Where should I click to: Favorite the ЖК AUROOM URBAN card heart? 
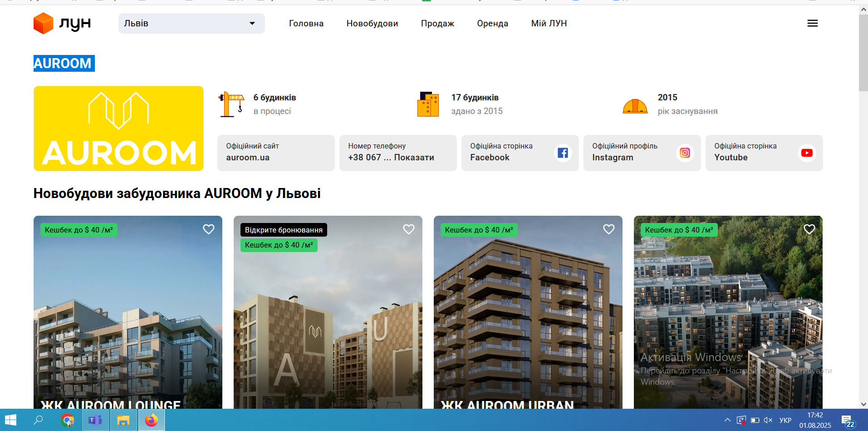608,229
